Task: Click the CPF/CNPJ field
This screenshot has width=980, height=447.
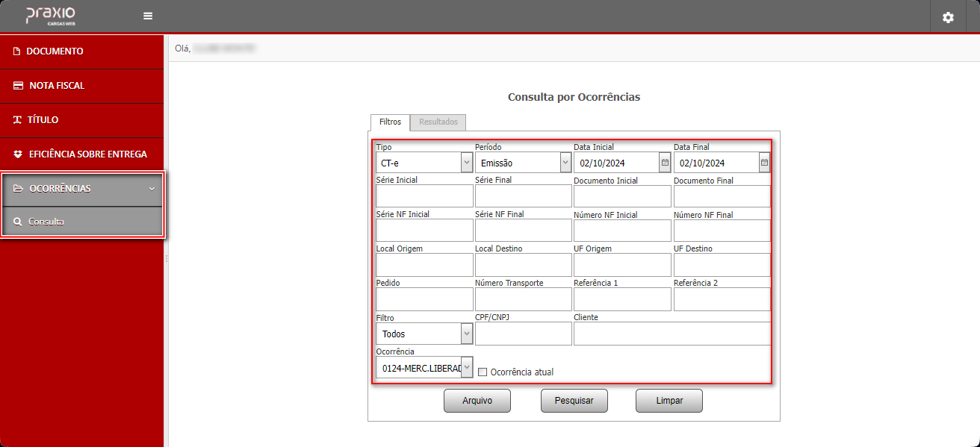Action: tap(524, 334)
